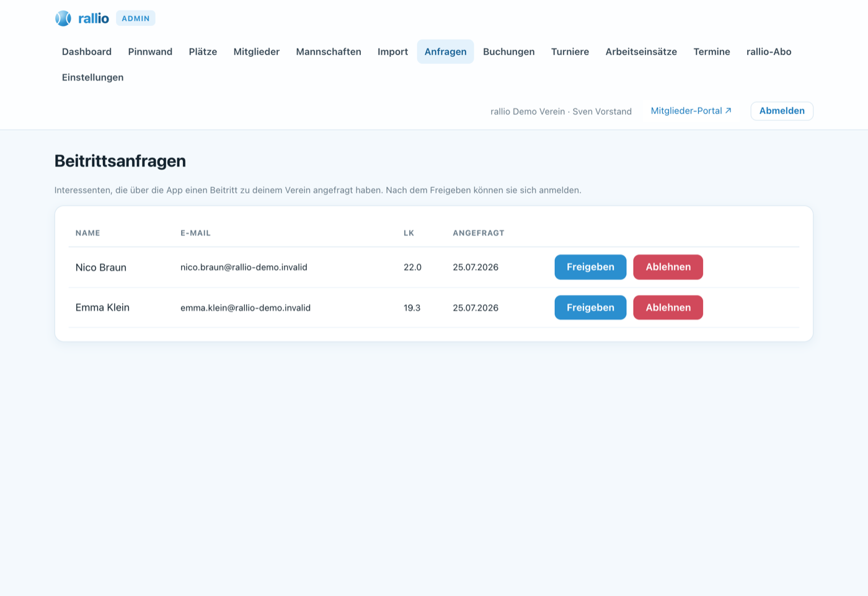Open the Mitglieder-Portal link
The width and height of the screenshot is (868, 596).
tap(691, 111)
